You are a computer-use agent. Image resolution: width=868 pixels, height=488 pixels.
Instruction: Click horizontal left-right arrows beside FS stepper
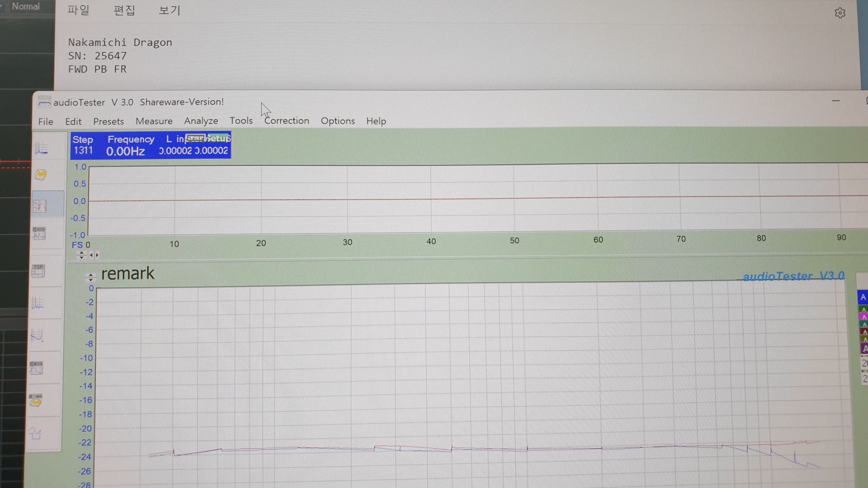[94, 255]
